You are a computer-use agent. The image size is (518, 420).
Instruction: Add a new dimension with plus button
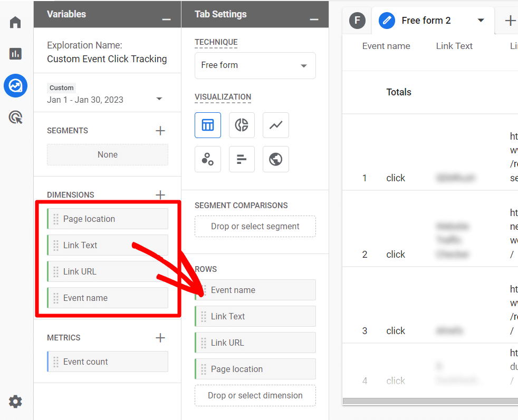click(160, 195)
